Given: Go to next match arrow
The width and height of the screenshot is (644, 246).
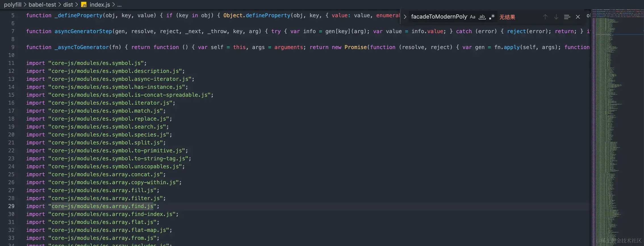Looking at the screenshot, I should pyautogui.click(x=556, y=17).
